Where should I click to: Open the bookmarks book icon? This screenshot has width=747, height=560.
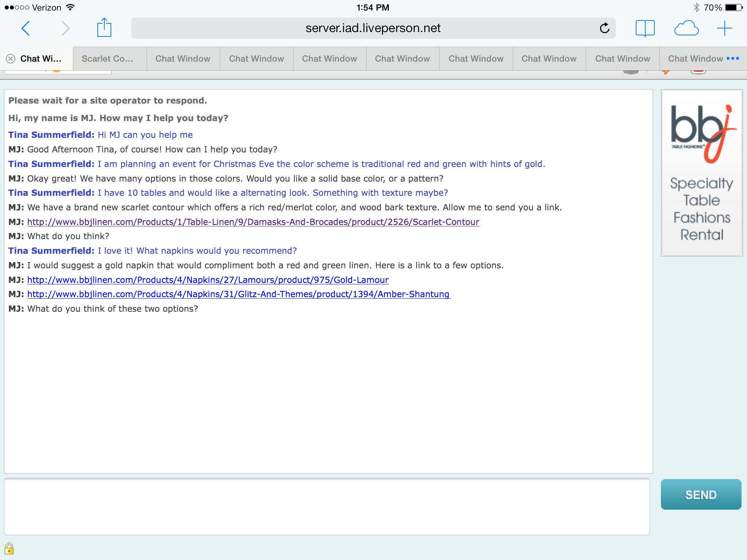pyautogui.click(x=645, y=28)
